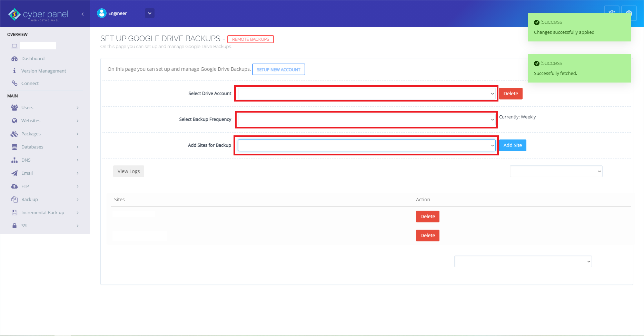Dismiss the 'Changes successfully applied' notification

pos(579,27)
